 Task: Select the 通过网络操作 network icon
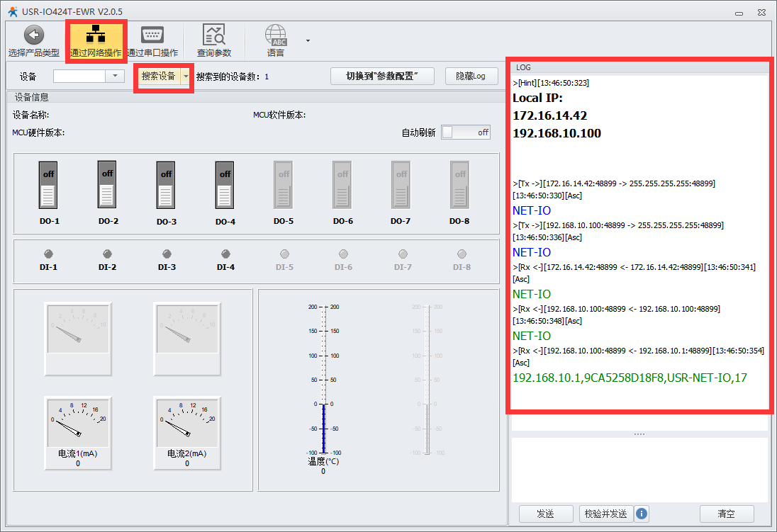[x=96, y=35]
